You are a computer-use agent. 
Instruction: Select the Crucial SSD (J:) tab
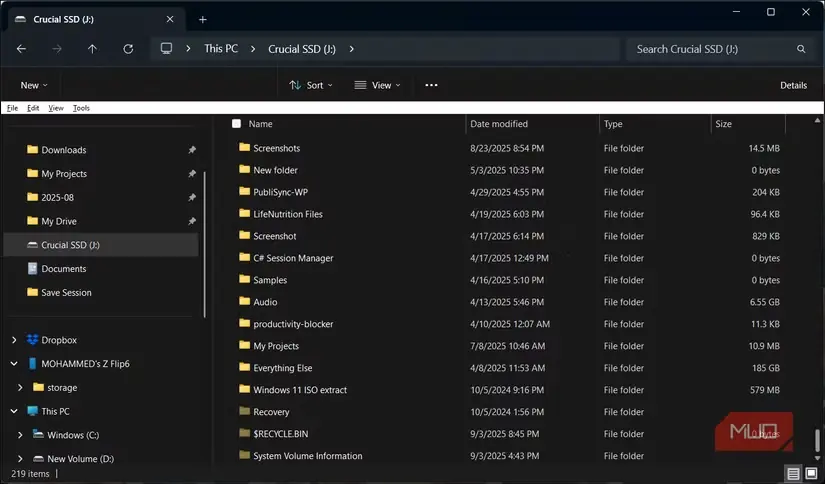coord(96,19)
